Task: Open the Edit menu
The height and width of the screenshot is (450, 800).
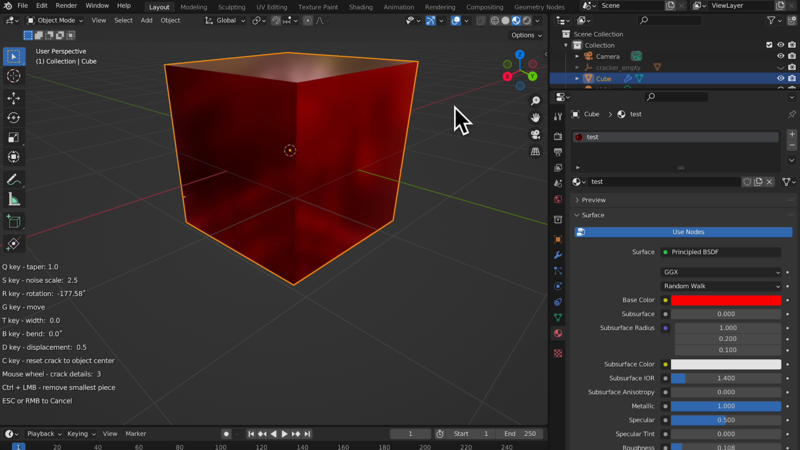Action: tap(41, 6)
